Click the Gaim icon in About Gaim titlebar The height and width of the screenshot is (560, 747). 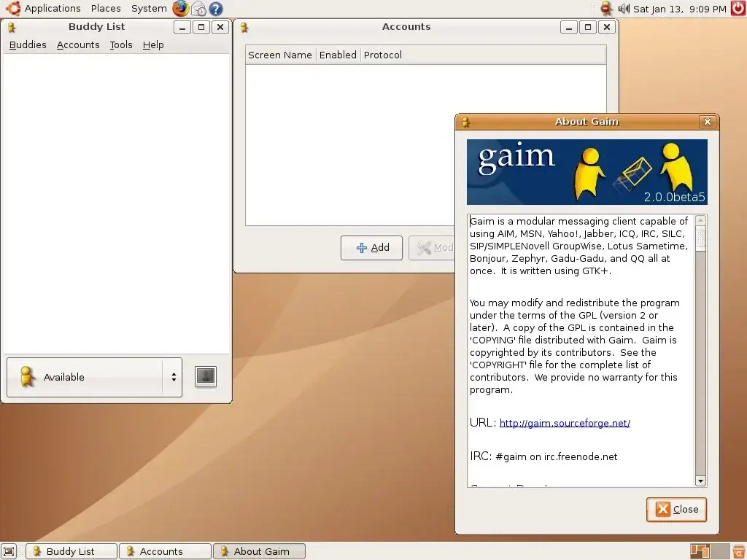(465, 122)
